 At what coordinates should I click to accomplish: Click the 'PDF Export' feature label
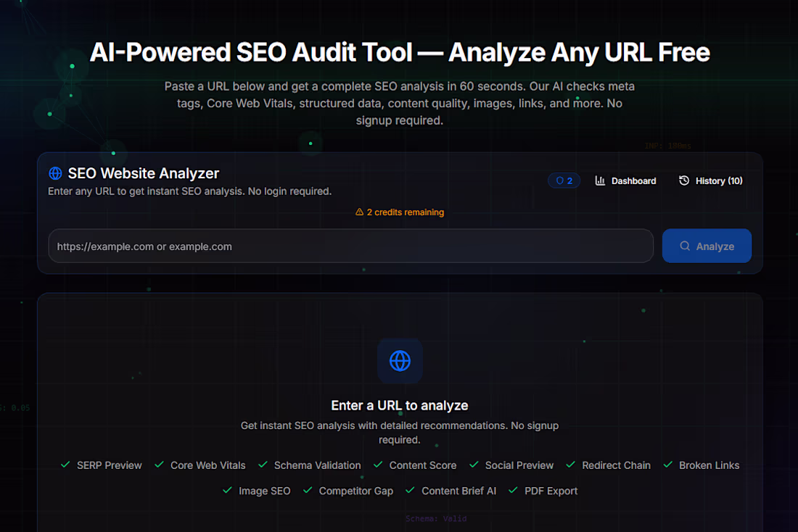click(551, 491)
